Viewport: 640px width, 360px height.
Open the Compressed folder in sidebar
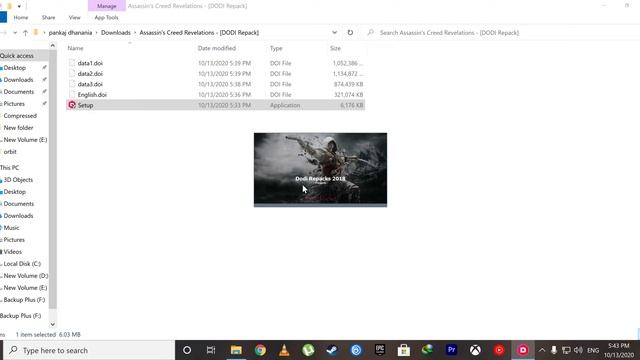[x=20, y=116]
